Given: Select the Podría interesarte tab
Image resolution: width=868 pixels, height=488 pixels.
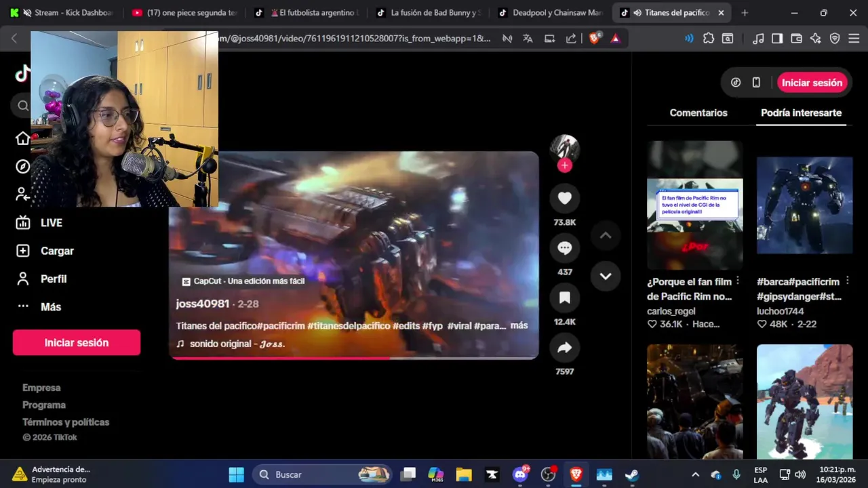Looking at the screenshot, I should pos(801,113).
